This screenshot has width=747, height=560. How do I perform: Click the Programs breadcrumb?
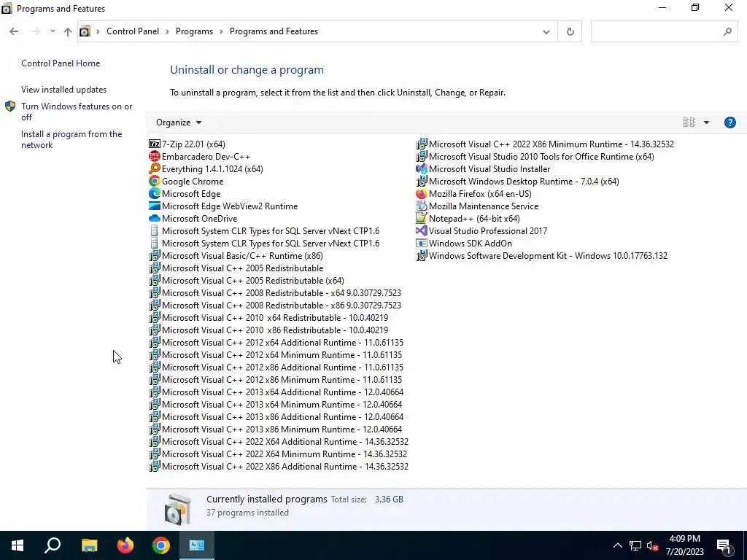click(x=194, y=31)
